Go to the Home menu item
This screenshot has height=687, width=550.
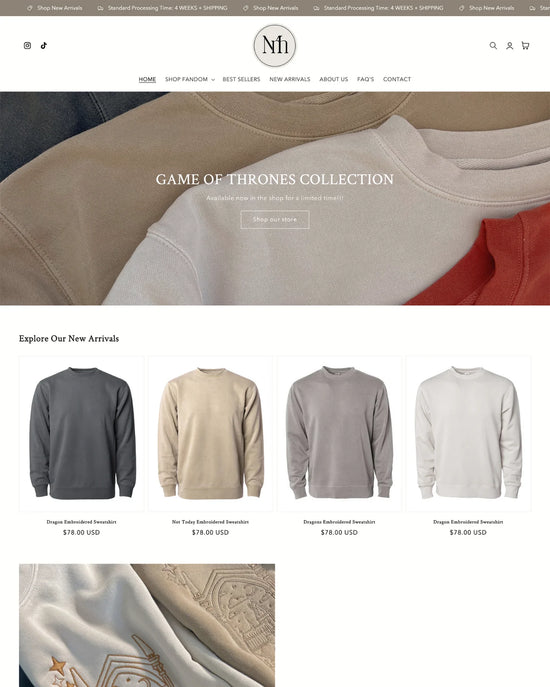click(x=147, y=79)
